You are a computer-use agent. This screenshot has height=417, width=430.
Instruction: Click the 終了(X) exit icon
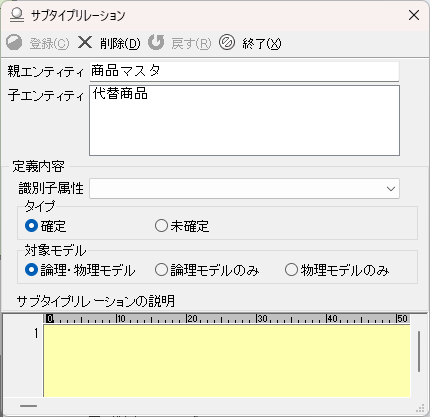(227, 42)
